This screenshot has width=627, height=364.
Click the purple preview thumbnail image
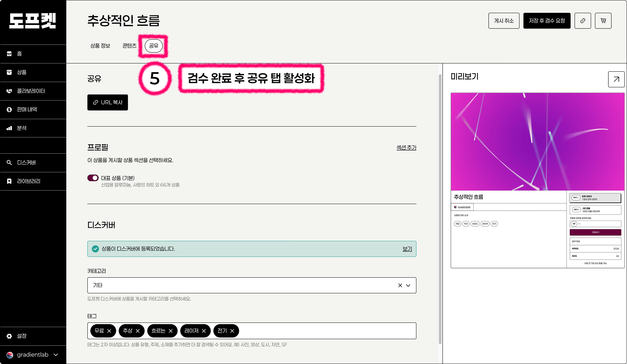(x=537, y=141)
